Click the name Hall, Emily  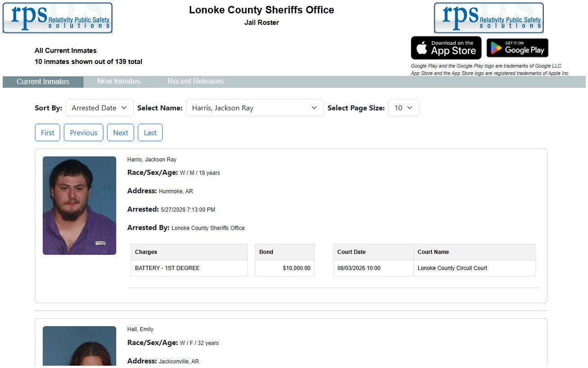pos(141,329)
